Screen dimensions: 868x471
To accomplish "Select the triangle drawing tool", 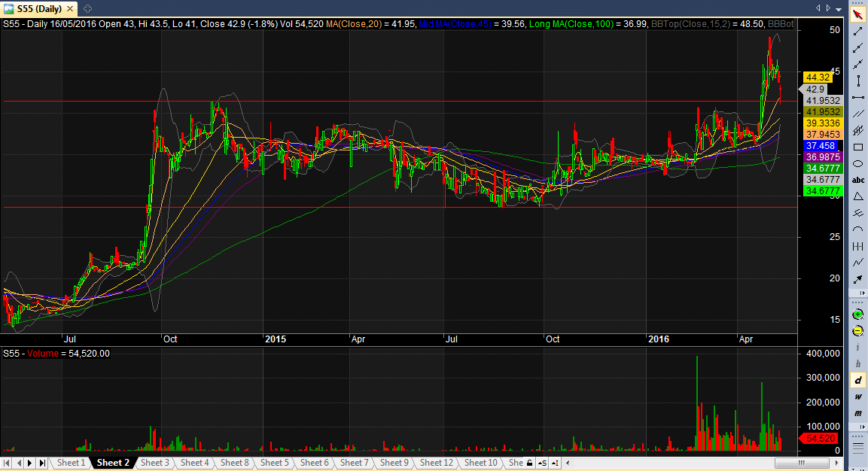I will (857, 196).
